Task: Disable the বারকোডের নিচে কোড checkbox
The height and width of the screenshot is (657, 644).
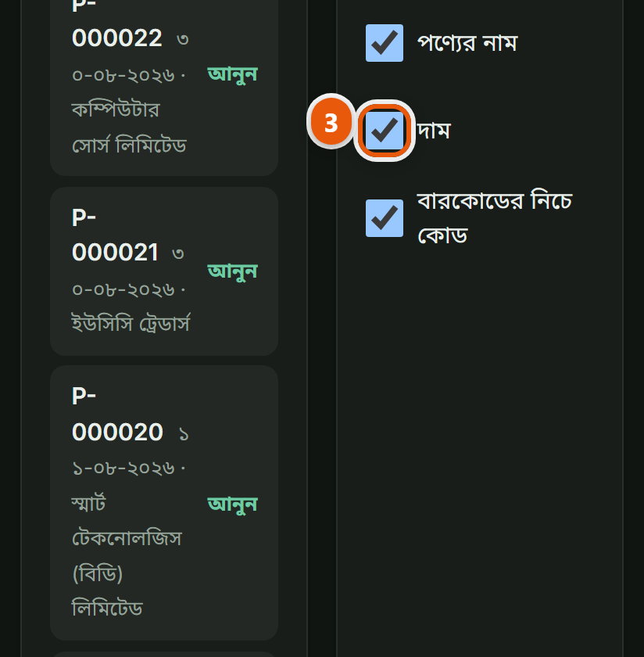Action: [385, 218]
